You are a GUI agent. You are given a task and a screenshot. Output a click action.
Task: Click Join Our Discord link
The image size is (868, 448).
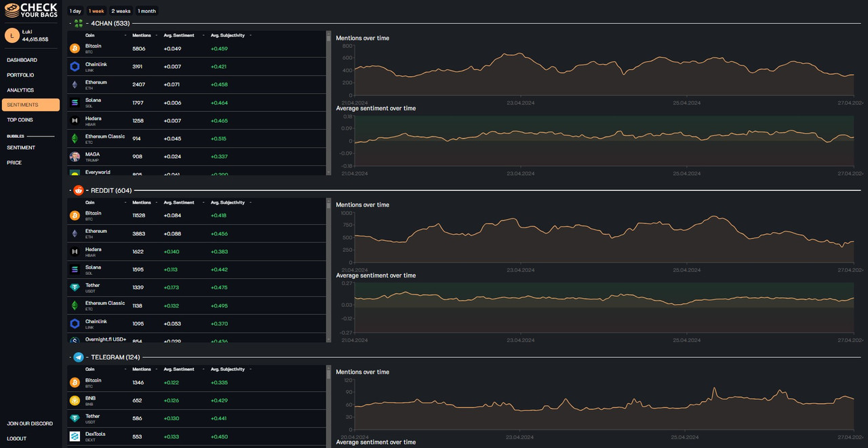pyautogui.click(x=30, y=424)
